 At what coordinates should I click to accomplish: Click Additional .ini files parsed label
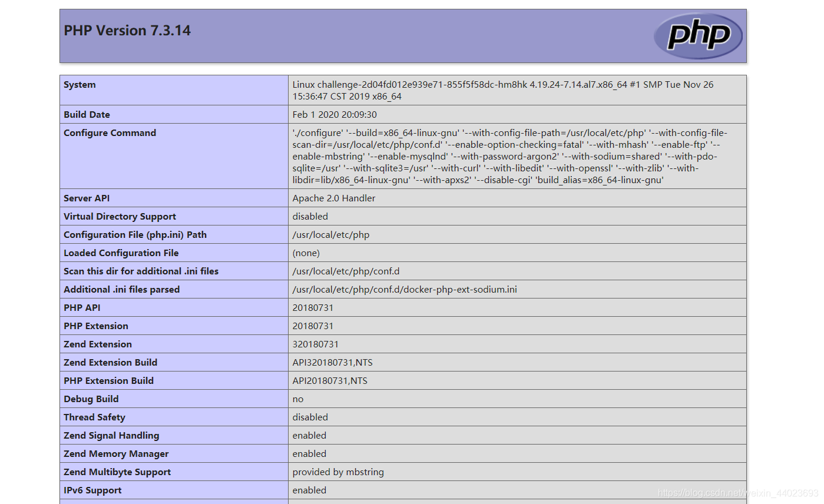click(121, 290)
